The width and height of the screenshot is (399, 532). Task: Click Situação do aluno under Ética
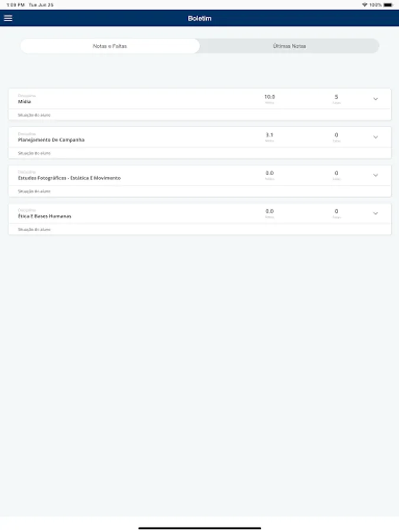(x=30, y=229)
